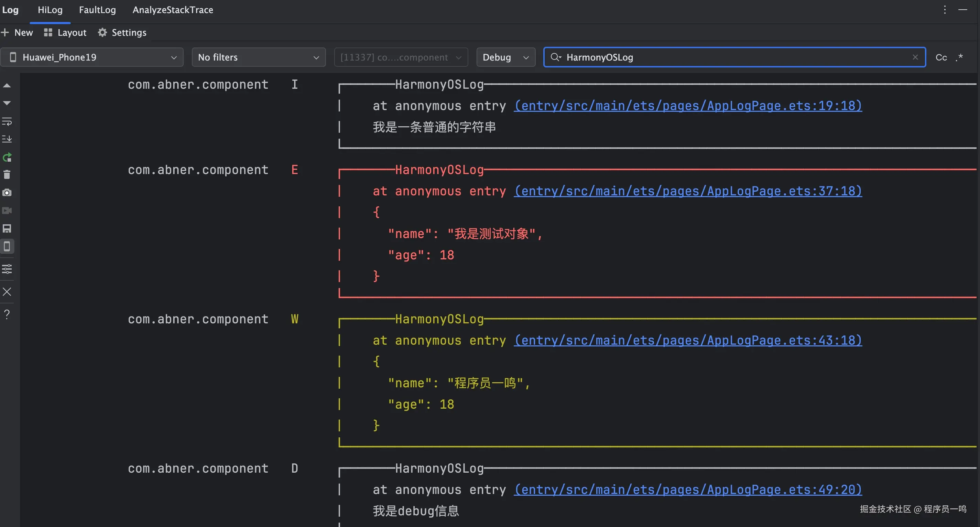Viewport: 980px width, 527px height.
Task: Open the log format sliders icon
Action: coord(7,269)
